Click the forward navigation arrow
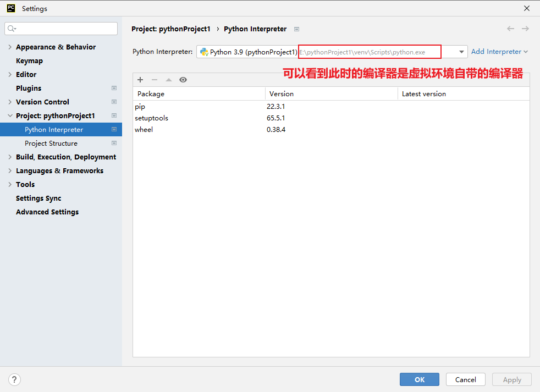Image resolution: width=540 pixels, height=392 pixels. click(x=525, y=29)
